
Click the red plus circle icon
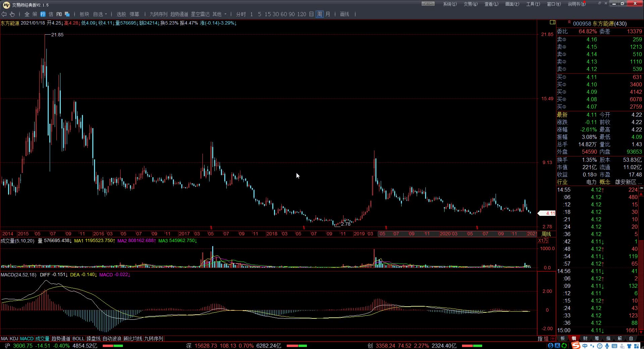pyautogui.click(x=552, y=339)
